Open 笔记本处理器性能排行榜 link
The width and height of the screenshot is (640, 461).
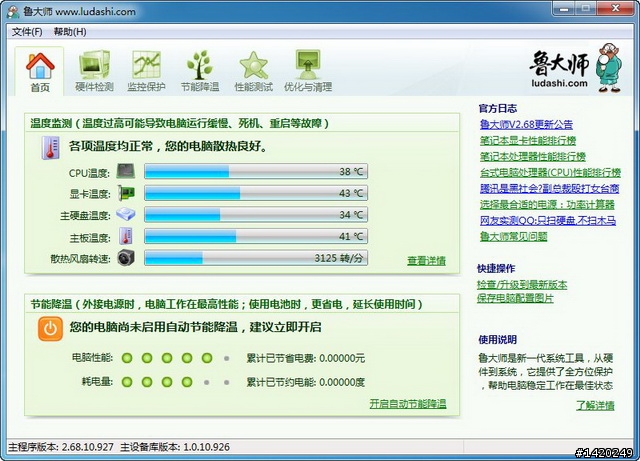point(533,156)
